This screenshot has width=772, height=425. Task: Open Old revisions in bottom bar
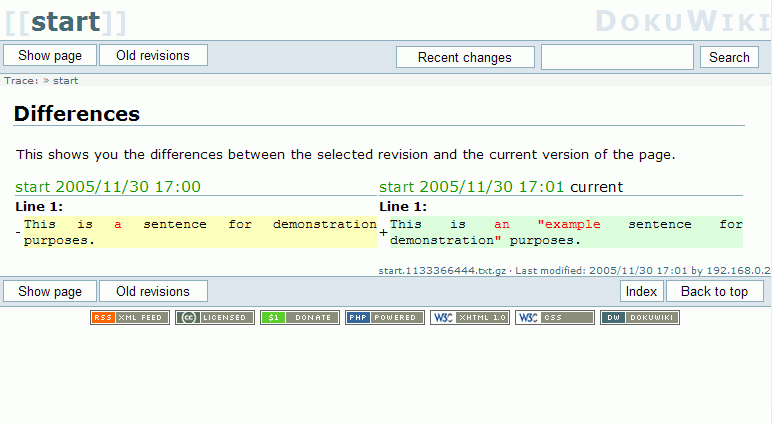coord(153,292)
